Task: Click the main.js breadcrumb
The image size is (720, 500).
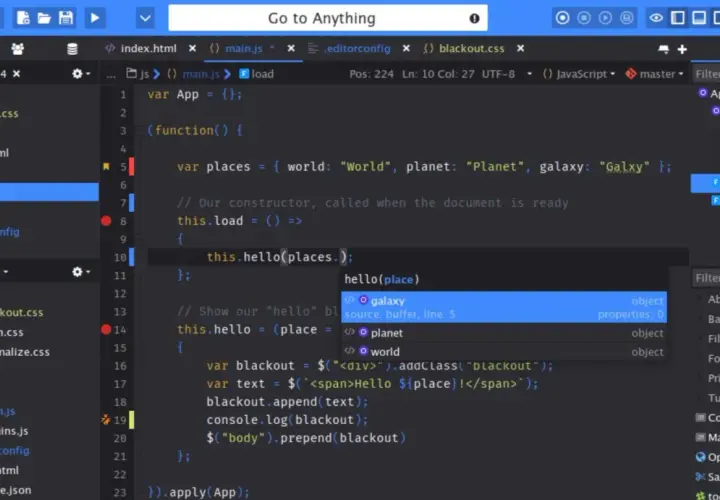Action: [201, 74]
